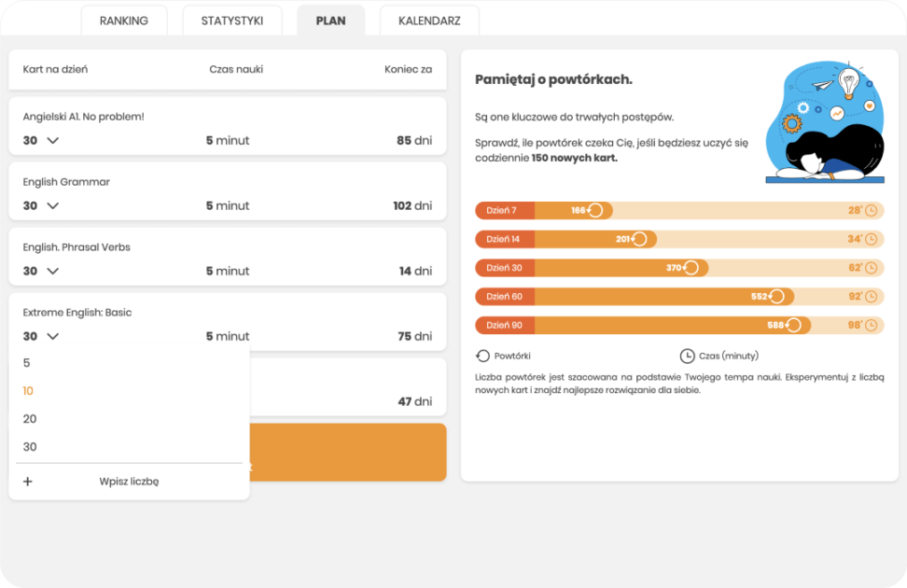This screenshot has height=588, width=907.
Task: Go to the Kalendarz tab
Action: click(429, 21)
